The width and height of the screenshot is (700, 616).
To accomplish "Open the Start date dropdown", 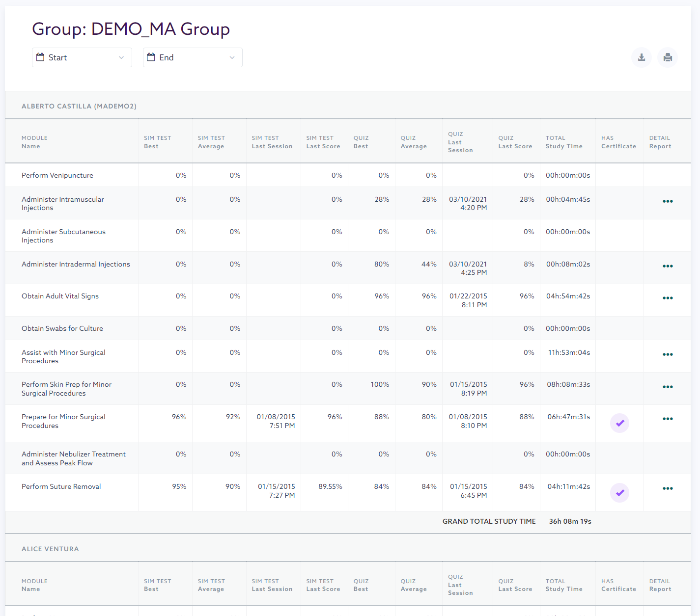I will click(82, 57).
